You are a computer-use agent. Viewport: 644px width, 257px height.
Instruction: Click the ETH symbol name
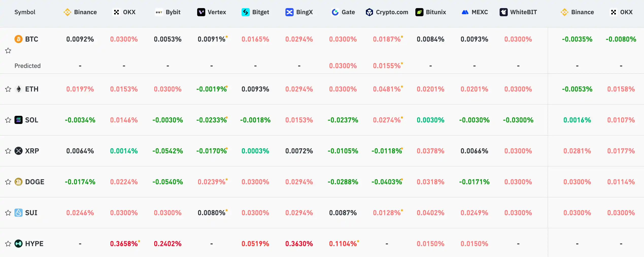(32, 89)
